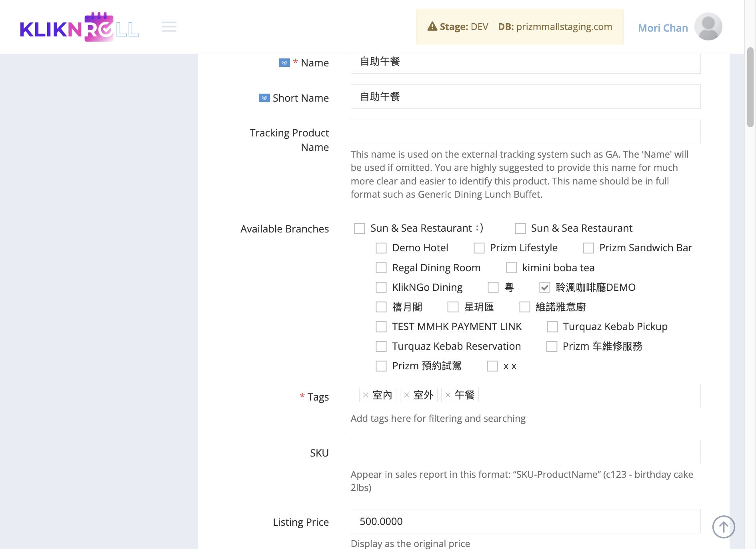Open the user avatar profile icon
This screenshot has width=756, height=549.
[x=708, y=27]
